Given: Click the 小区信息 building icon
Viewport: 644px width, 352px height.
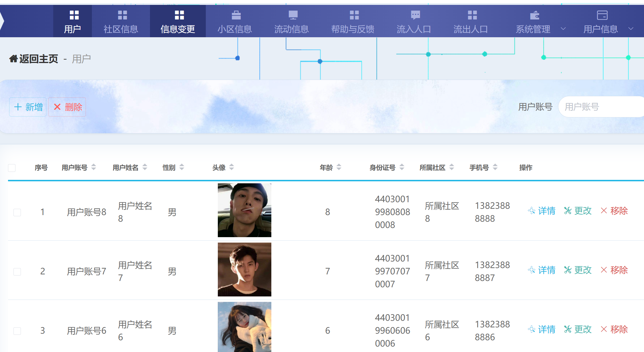Looking at the screenshot, I should click(236, 15).
